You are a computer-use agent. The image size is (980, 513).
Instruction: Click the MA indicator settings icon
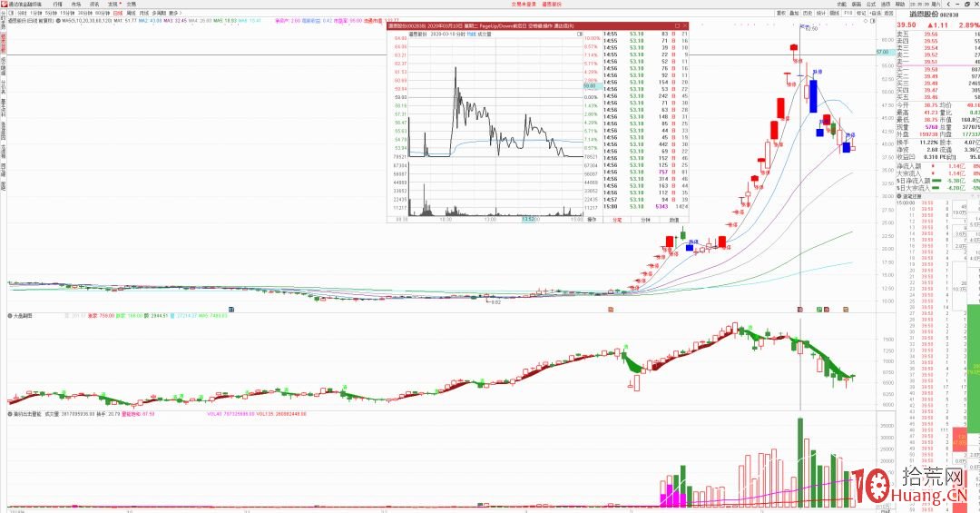coord(58,21)
